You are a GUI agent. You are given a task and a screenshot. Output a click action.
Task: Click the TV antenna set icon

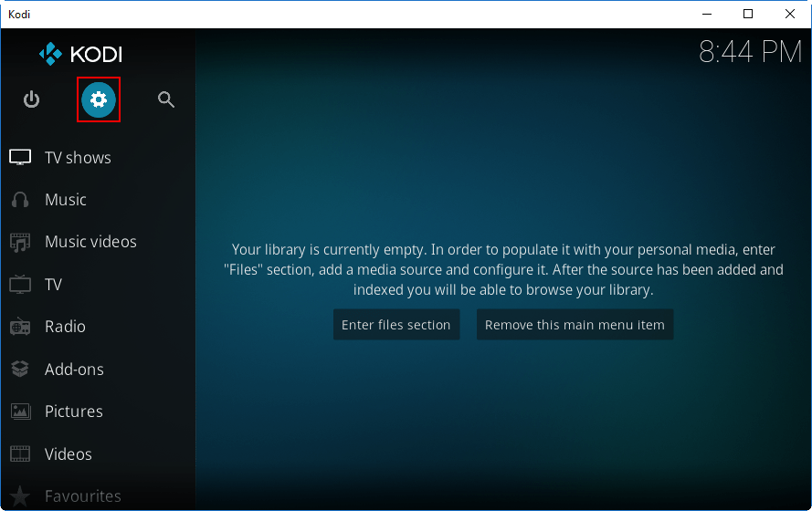(20, 284)
